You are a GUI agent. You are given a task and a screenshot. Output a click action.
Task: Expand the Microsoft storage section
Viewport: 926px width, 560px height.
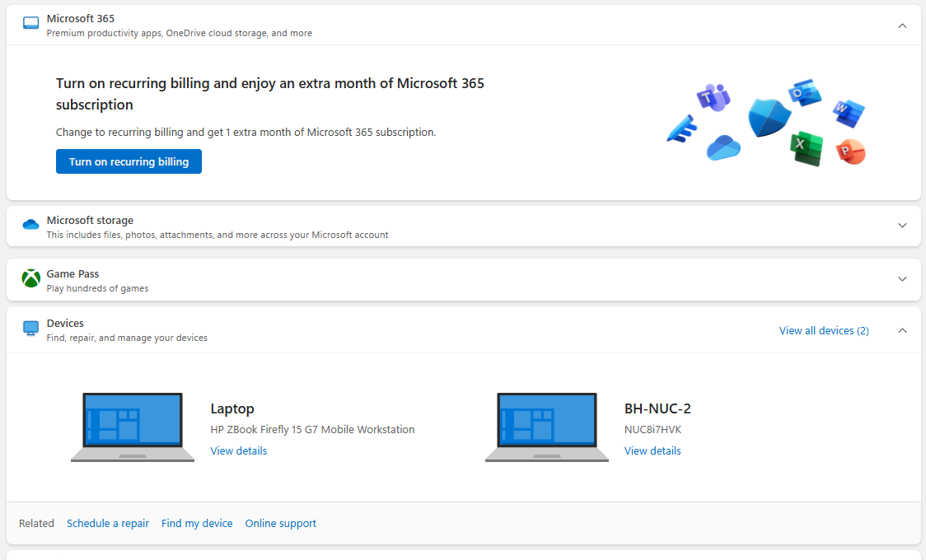[902, 226]
